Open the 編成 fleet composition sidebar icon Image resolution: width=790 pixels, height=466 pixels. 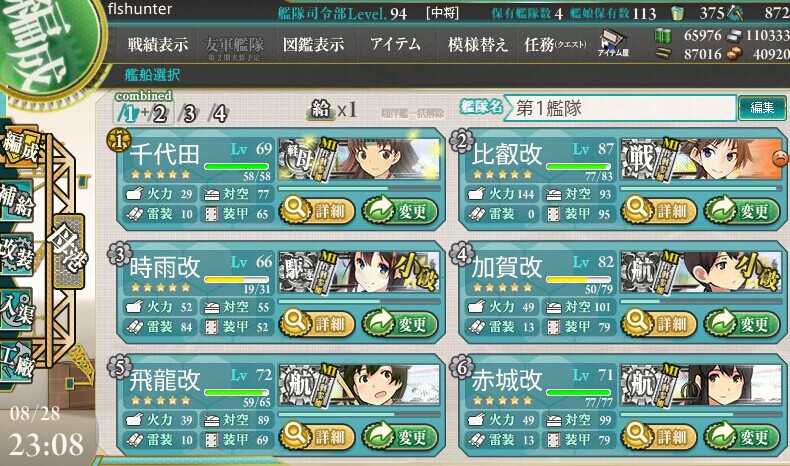pos(20,146)
